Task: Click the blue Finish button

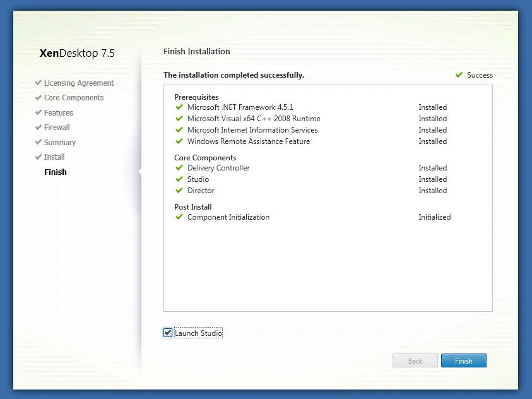Action: tap(463, 360)
